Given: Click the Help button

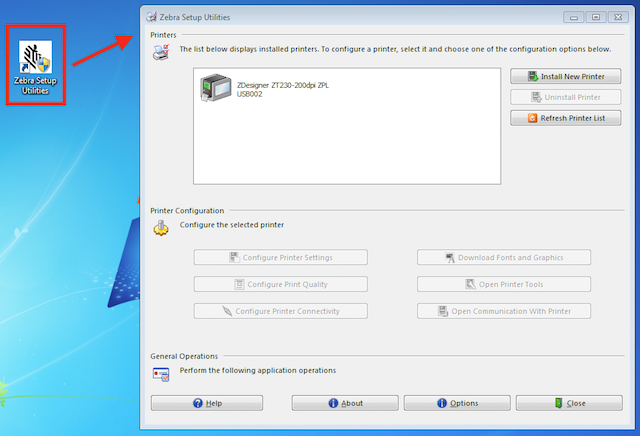Looking at the screenshot, I should [207, 403].
